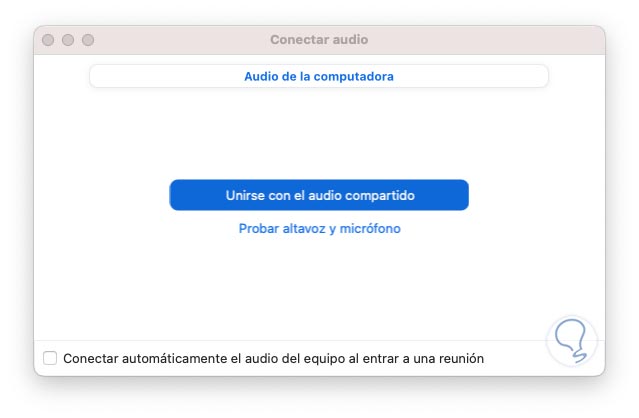
Task: Minimize the Conectar audio dialog
Action: tap(68, 40)
